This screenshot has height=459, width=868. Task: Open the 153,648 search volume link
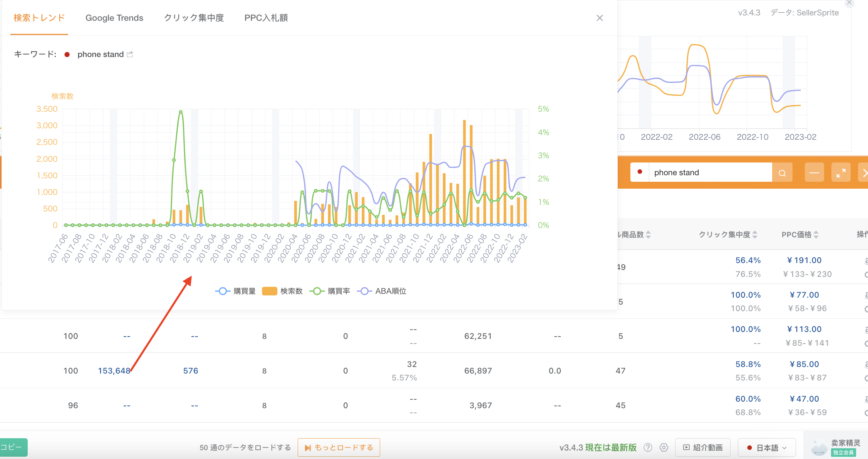tap(114, 371)
